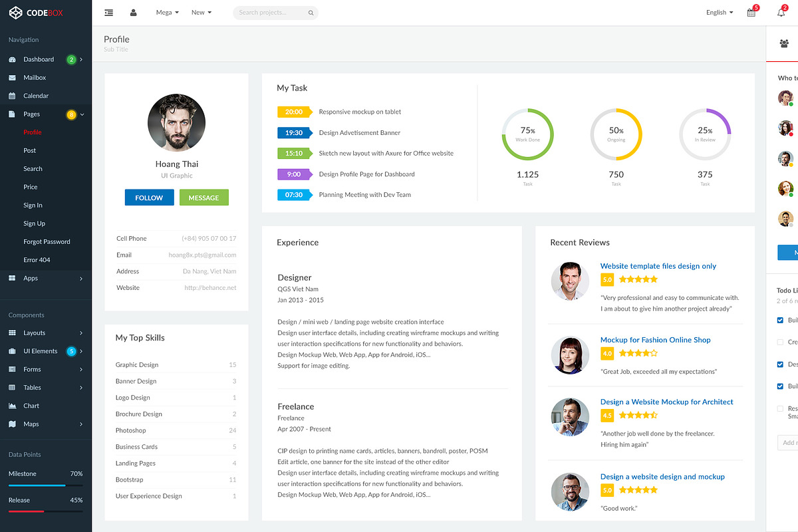Viewport: 798px width, 532px height.
Task: Open the Dashboard sidebar item
Action: [39, 59]
